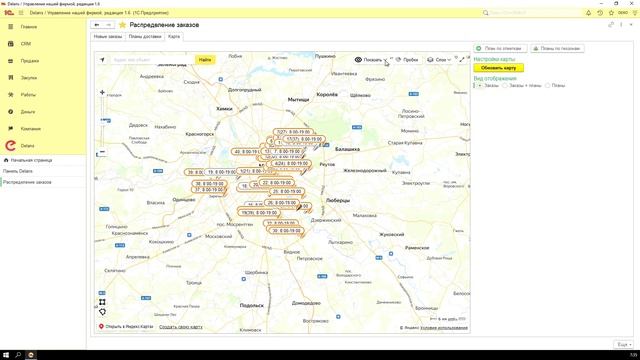Image resolution: width=640 pixels, height=360 pixels.
Task: Open the history icon in top bar
Action: pos(600,13)
